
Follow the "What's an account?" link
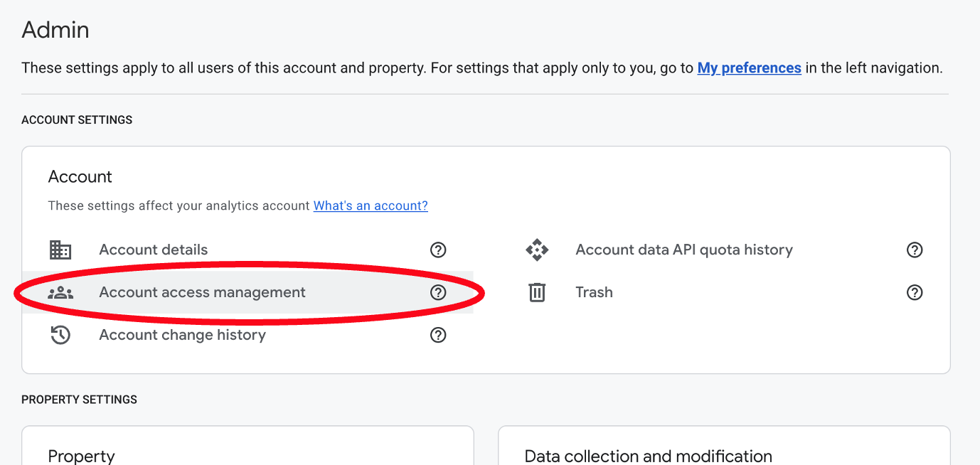(371, 205)
